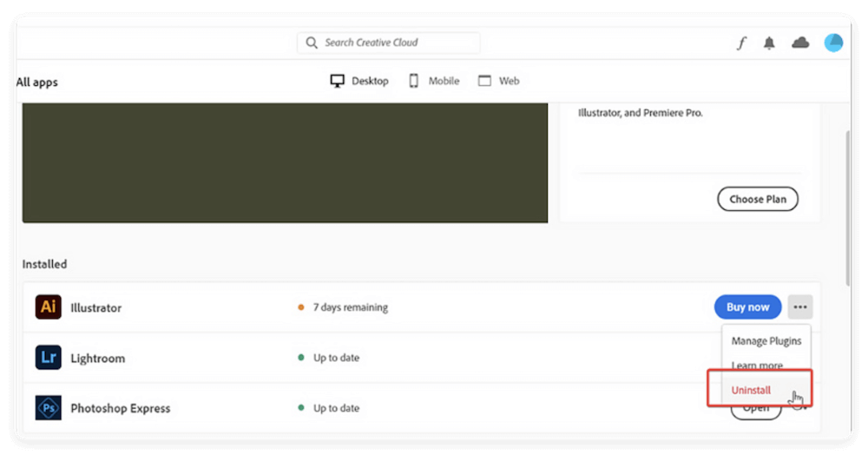
Task: Click the Illustrator app icon
Action: (x=49, y=307)
